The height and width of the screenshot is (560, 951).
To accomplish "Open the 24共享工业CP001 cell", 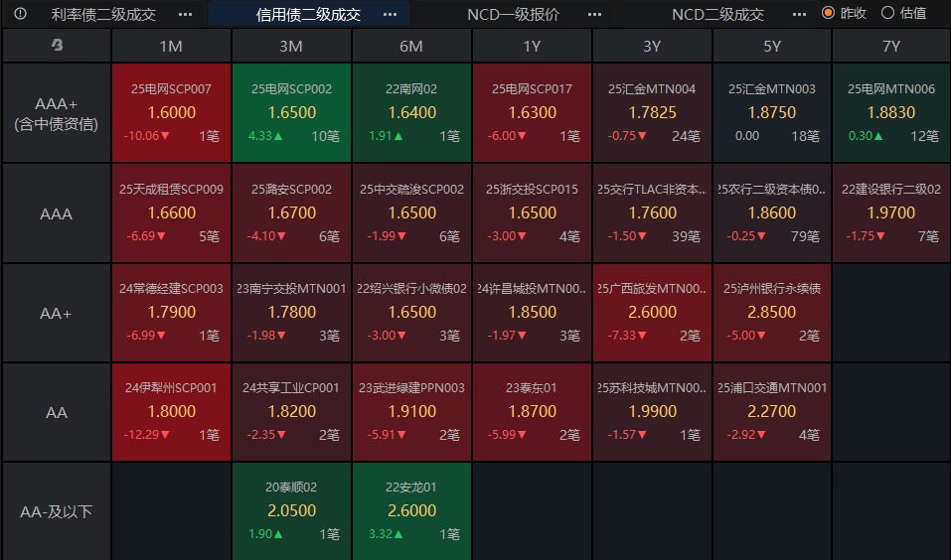I will tap(291, 412).
